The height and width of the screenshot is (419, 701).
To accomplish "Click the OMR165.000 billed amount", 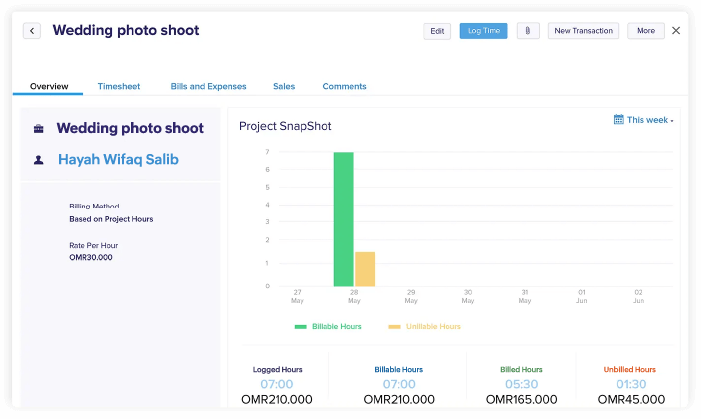I will pyautogui.click(x=521, y=399).
